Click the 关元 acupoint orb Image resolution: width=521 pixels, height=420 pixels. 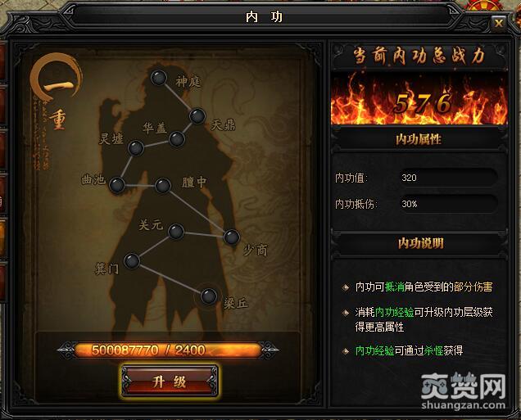176,232
